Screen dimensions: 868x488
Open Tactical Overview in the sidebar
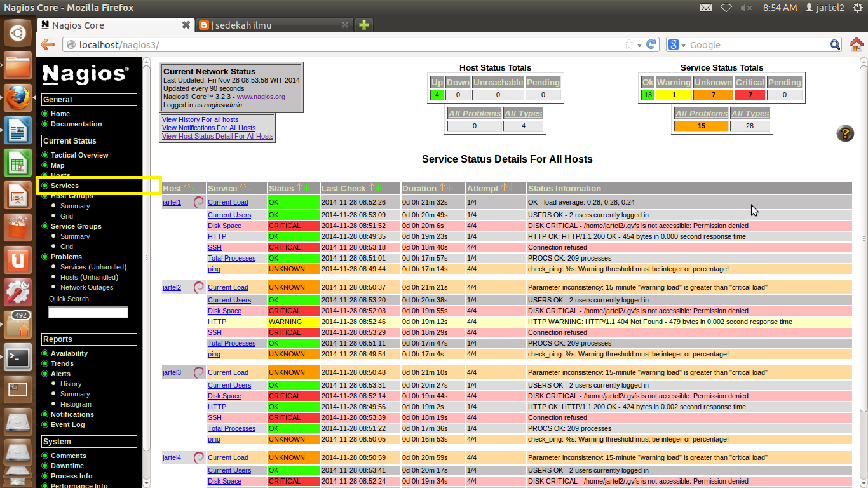[x=79, y=155]
